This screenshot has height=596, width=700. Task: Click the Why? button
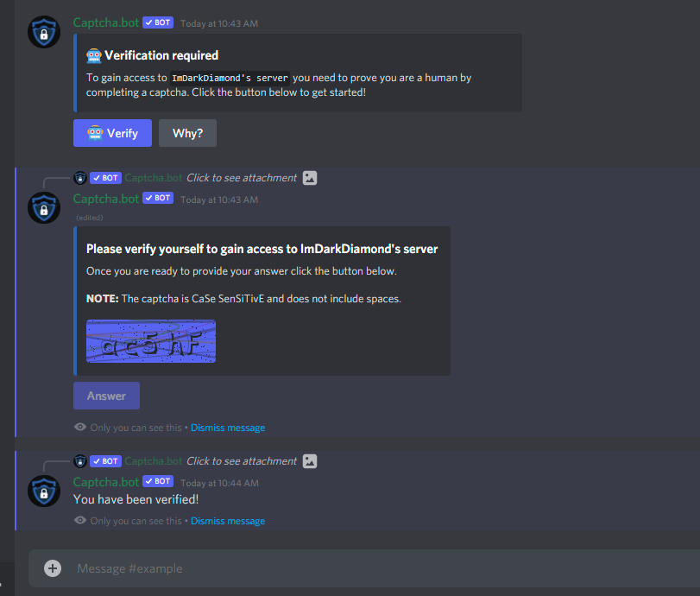(187, 133)
